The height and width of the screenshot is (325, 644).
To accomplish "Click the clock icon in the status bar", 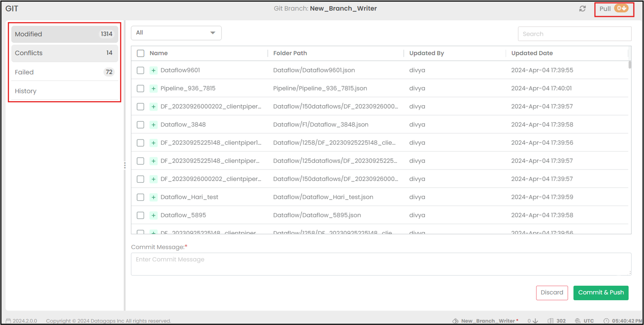I will click(606, 321).
